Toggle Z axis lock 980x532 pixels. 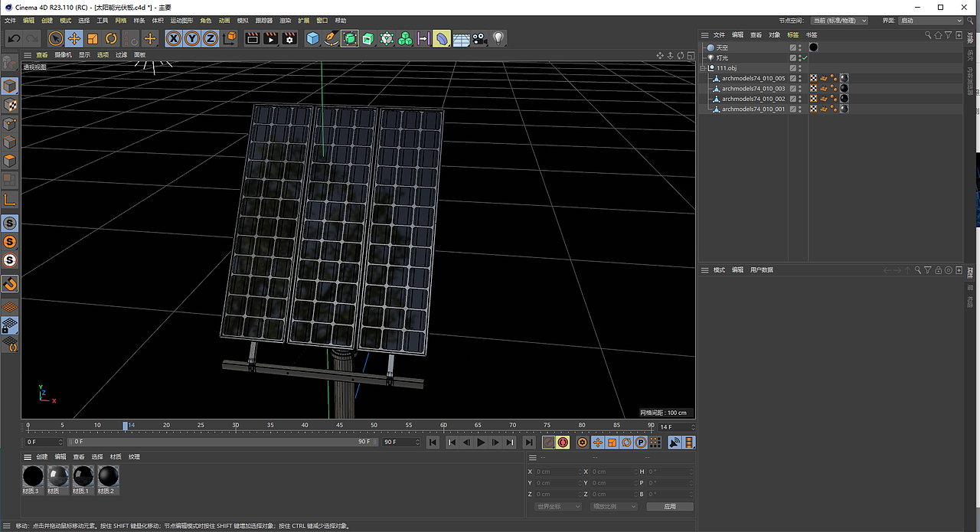tap(211, 38)
